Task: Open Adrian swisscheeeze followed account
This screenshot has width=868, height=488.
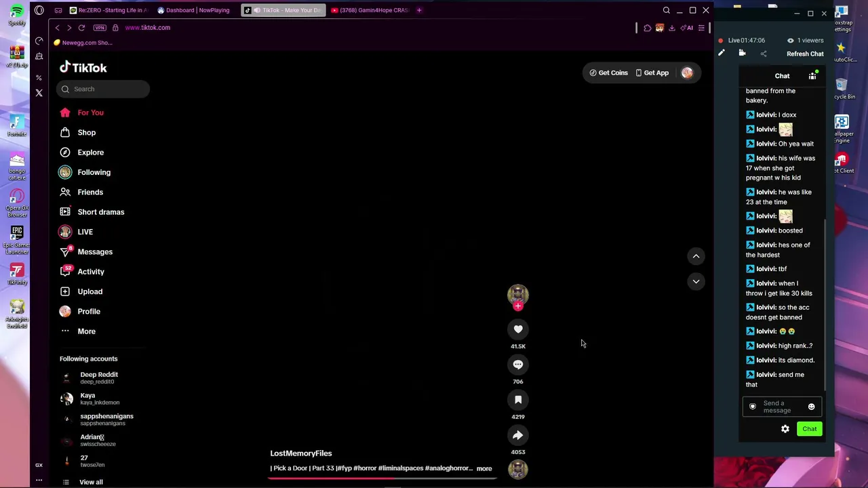Action: (x=98, y=441)
